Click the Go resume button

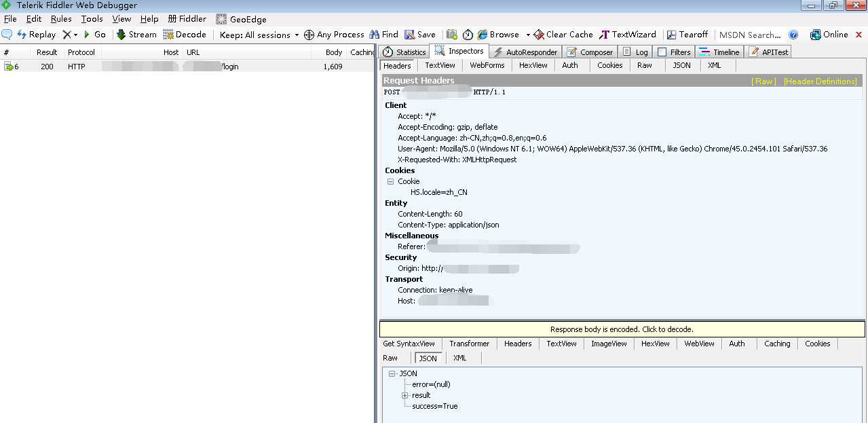(x=94, y=35)
